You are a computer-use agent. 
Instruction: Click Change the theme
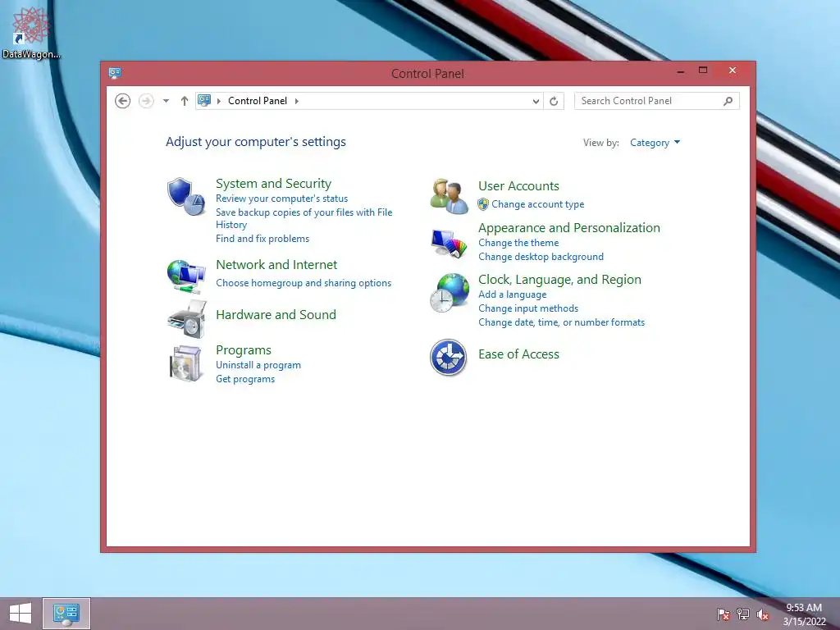(518, 243)
